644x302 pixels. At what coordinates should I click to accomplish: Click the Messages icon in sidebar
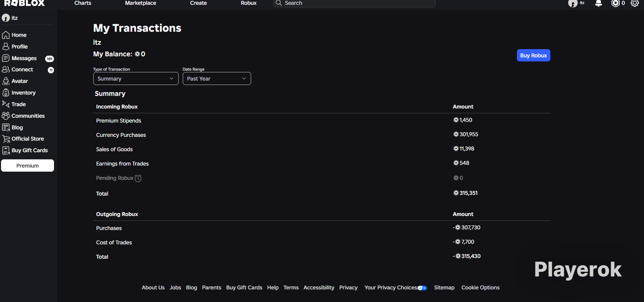[x=6, y=58]
